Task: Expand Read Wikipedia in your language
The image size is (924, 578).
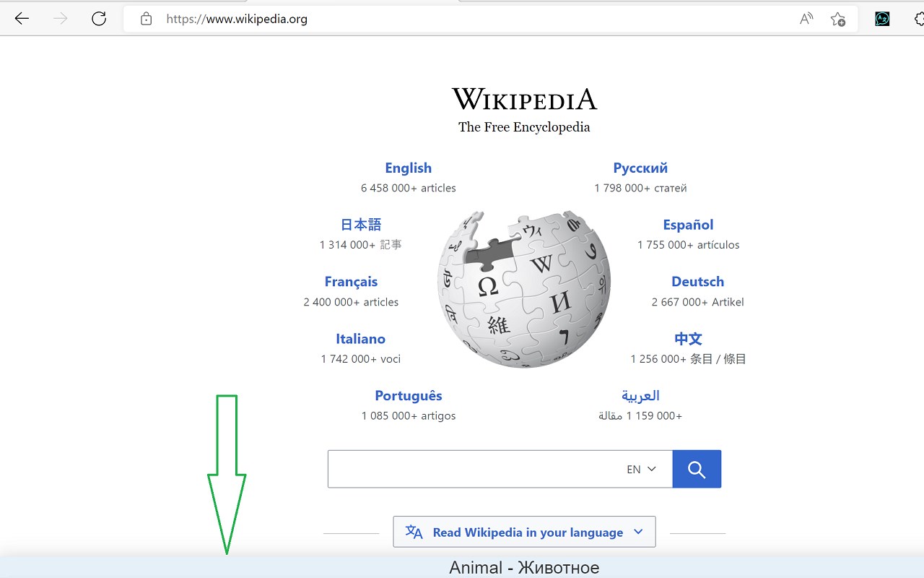Action: point(524,532)
